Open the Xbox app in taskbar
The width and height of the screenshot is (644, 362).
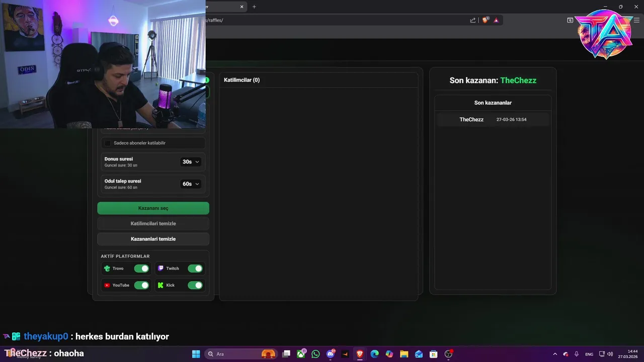pos(301,354)
